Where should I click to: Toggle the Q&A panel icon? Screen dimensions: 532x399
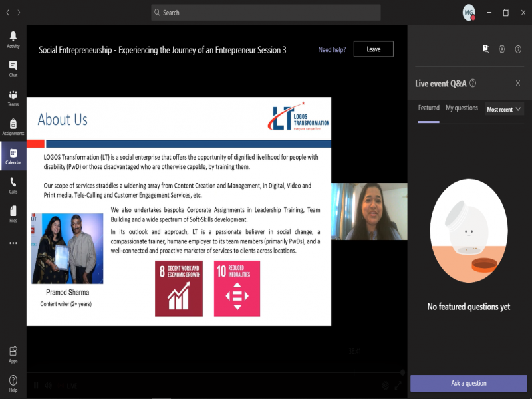[486, 49]
